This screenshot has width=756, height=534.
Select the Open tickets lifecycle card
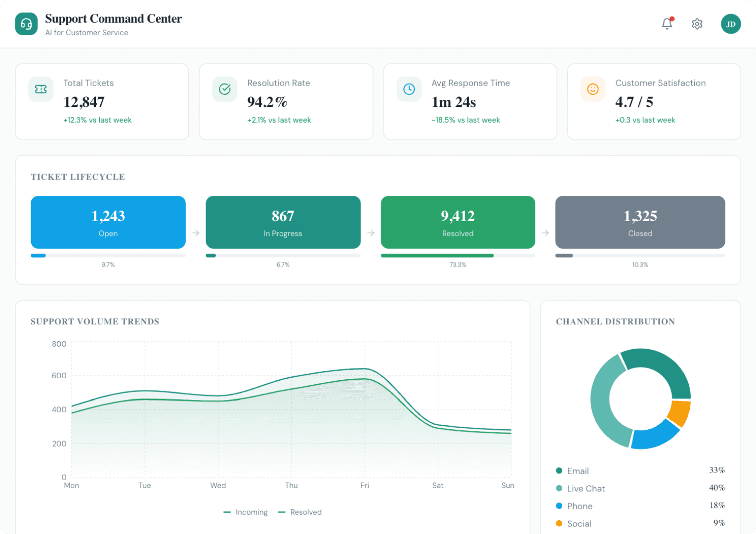click(108, 222)
